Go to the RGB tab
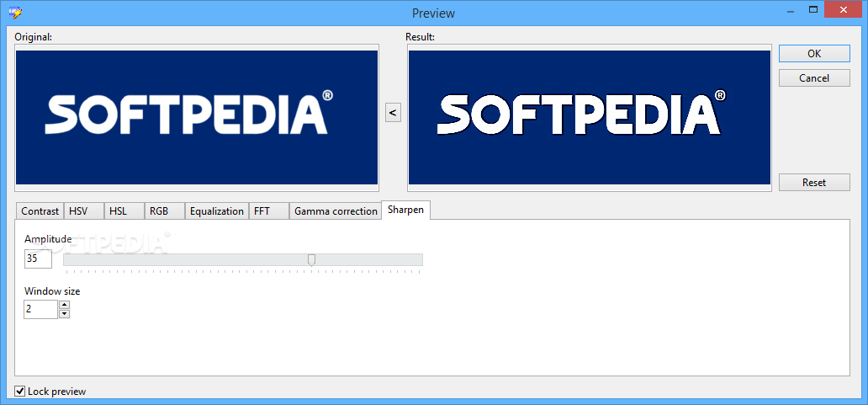 (x=164, y=211)
